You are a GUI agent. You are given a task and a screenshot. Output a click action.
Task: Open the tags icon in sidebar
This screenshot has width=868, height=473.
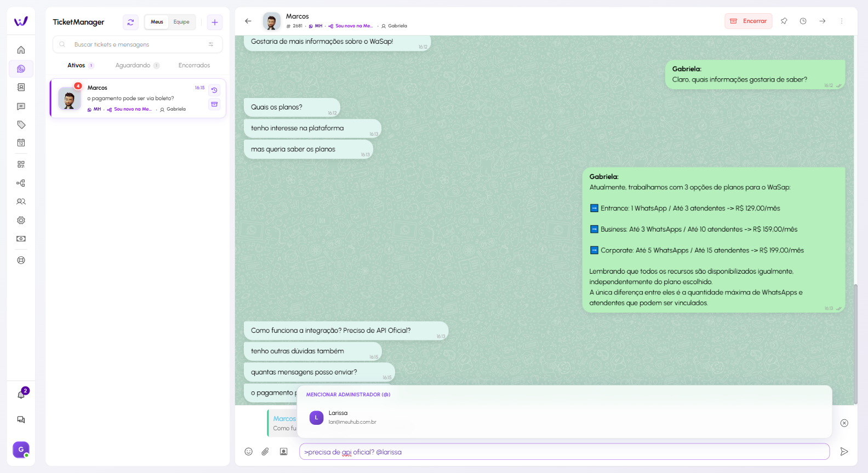point(21,125)
